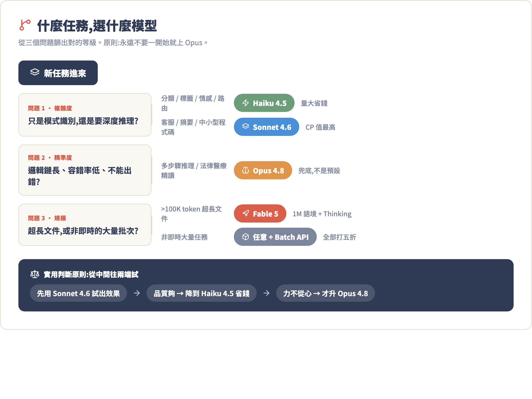This screenshot has height=399, width=532.
Task: Click the text 非即時大量任務
Action: [184, 237]
